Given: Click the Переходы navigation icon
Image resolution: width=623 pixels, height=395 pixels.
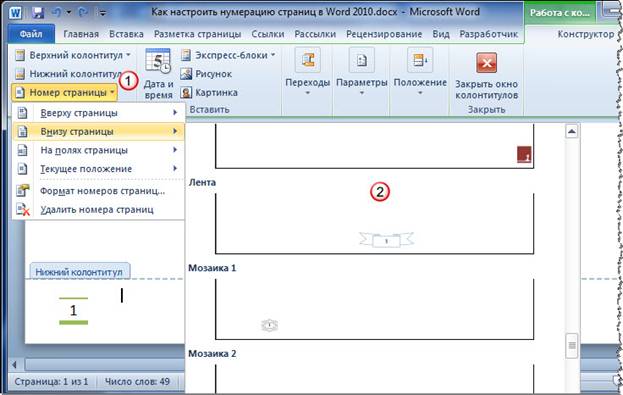Looking at the screenshot, I should click(x=308, y=60).
